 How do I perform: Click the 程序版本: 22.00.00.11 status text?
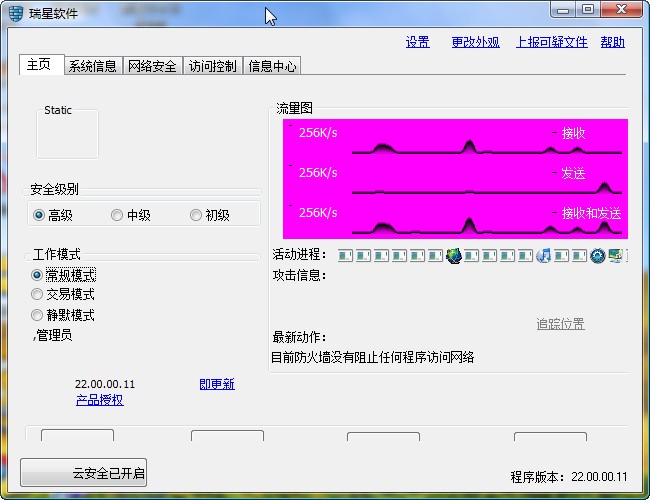569,477
